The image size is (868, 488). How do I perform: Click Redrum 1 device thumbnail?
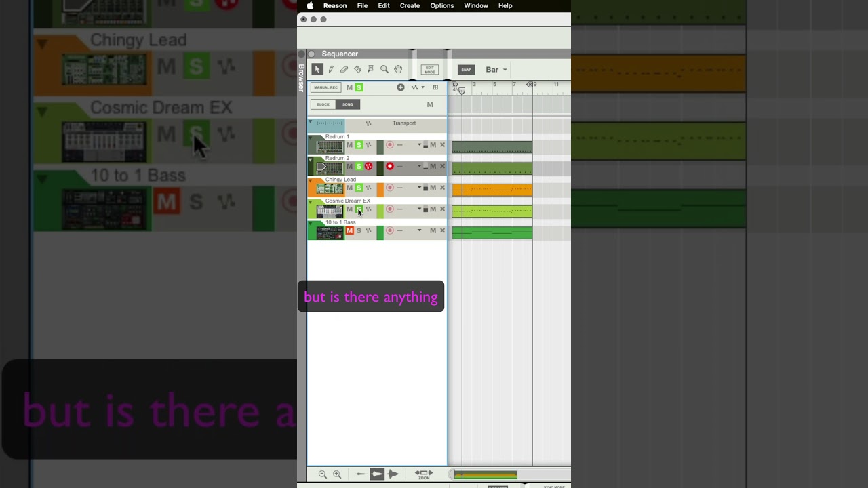click(330, 146)
